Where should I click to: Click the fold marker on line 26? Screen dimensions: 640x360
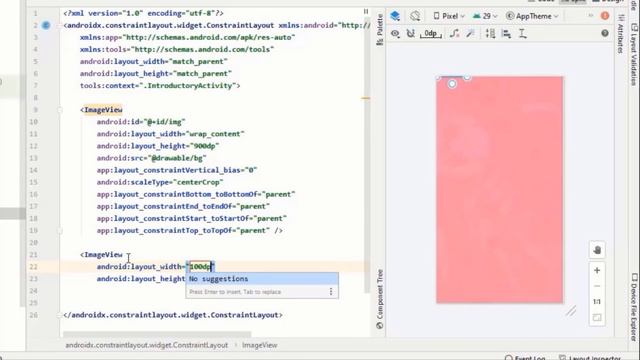[x=60, y=315]
